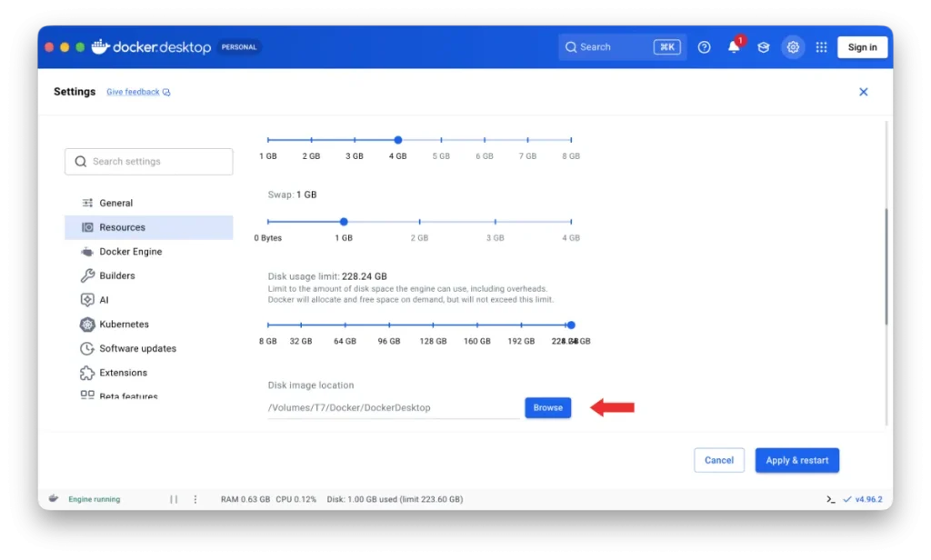The width and height of the screenshot is (931, 560).
Task: Click the Disk usage limit 228.24 GB label
Action: pyautogui.click(x=327, y=276)
